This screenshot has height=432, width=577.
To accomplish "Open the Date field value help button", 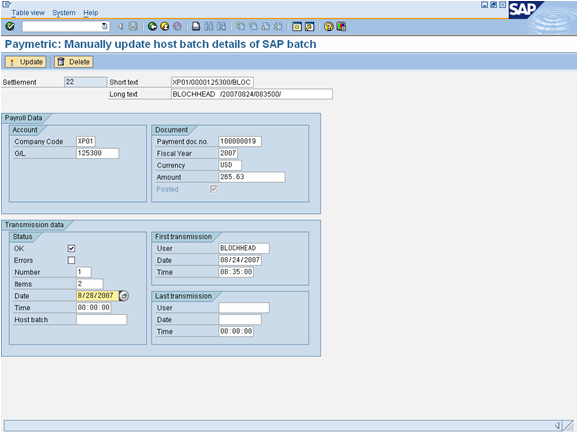I will coord(124,296).
